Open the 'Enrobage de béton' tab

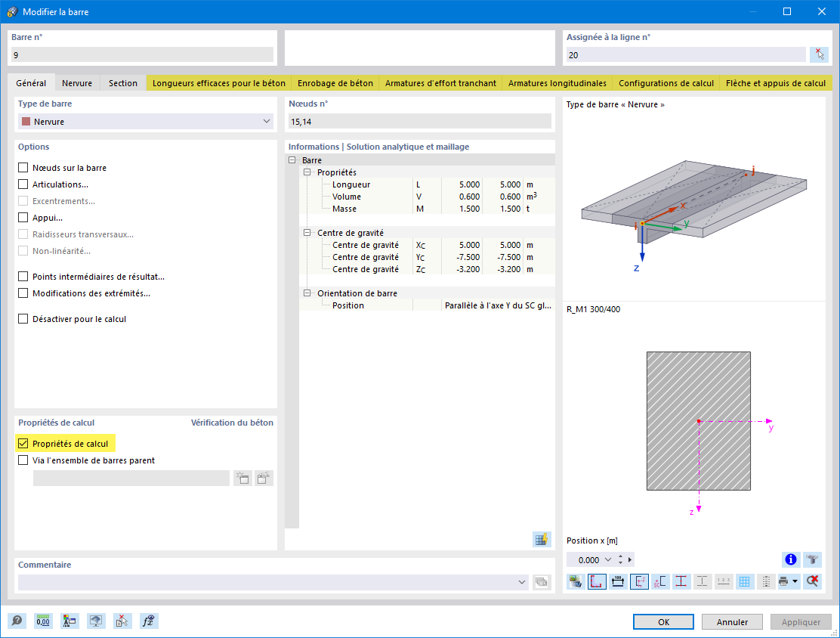[x=335, y=83]
